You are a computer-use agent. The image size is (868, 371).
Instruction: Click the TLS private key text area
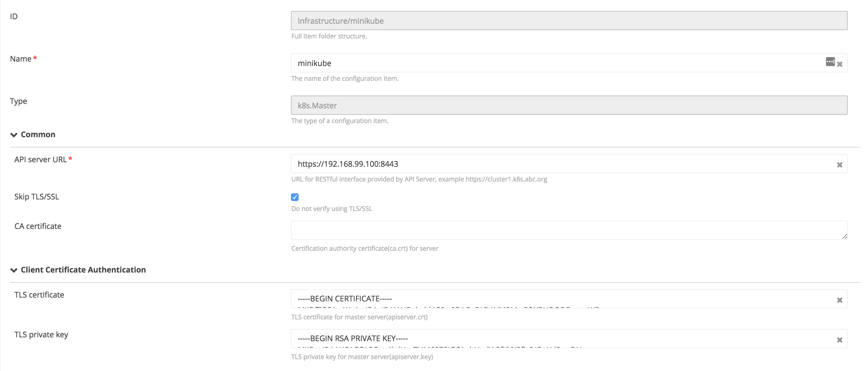pos(539,338)
